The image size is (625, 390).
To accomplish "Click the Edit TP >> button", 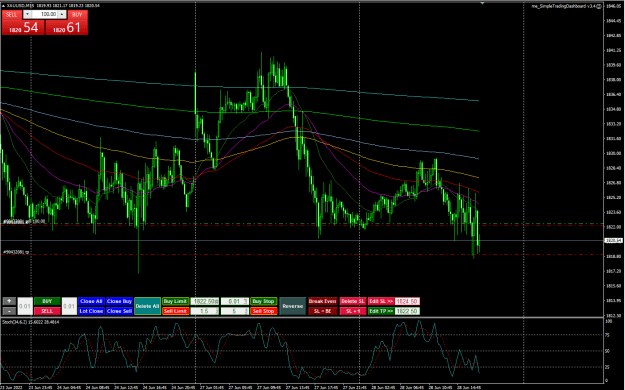I will (x=381, y=311).
